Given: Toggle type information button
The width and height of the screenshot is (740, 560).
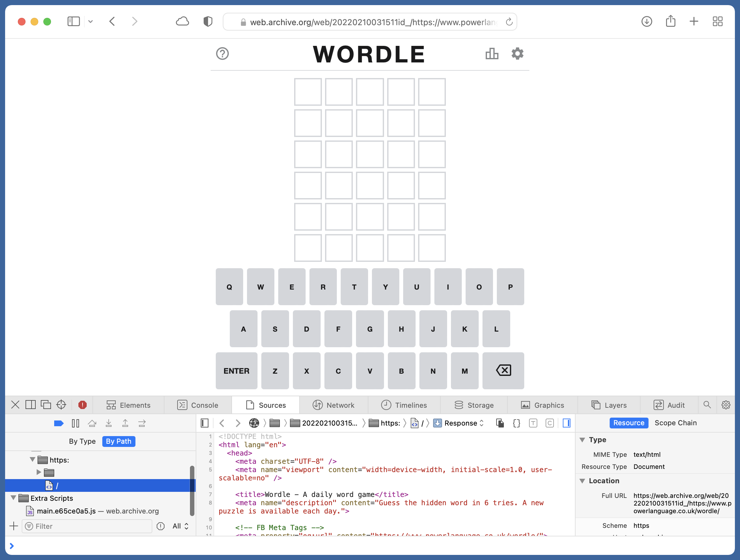Looking at the screenshot, I should click(533, 423).
